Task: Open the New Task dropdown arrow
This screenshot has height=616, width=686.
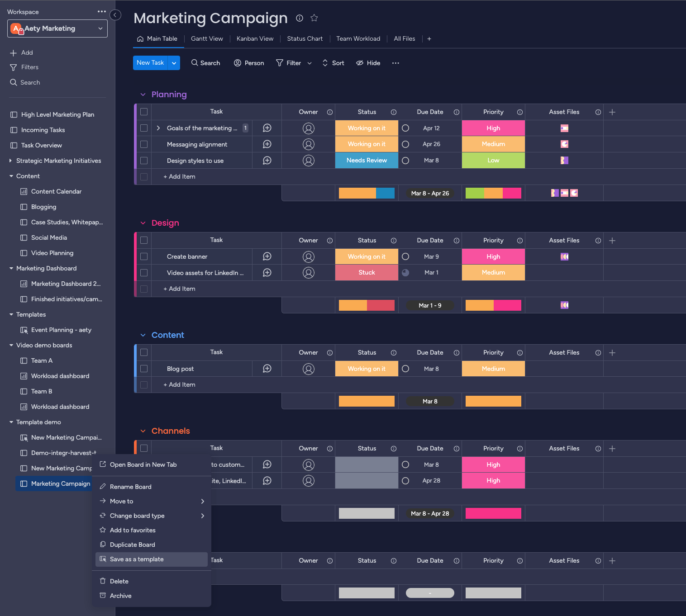Action: [x=174, y=63]
